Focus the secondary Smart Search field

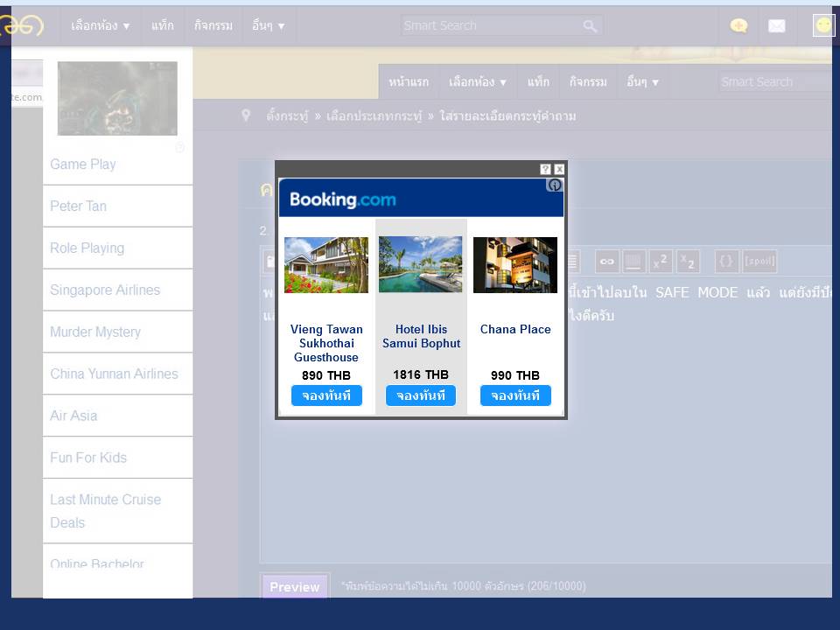[x=774, y=82]
